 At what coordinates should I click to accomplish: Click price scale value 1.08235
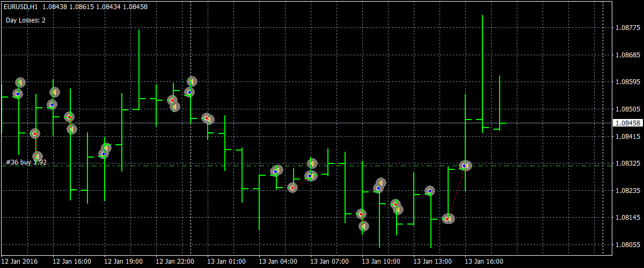click(x=627, y=190)
